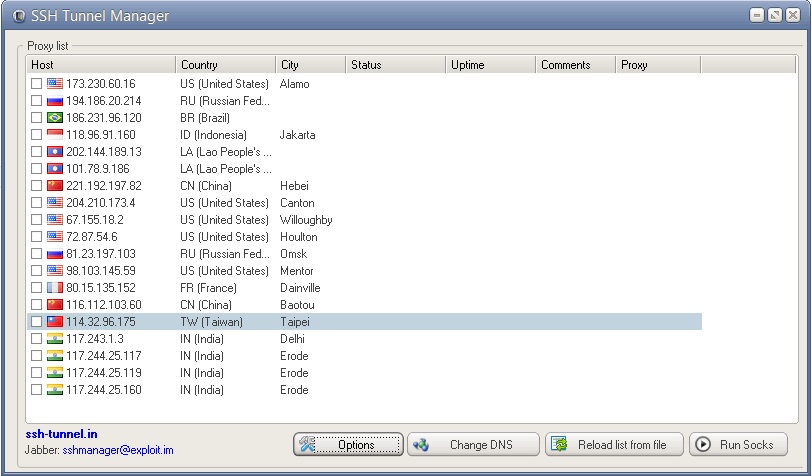This screenshot has height=476, width=812.
Task: Sort the list by Host column header
Action: click(100, 65)
